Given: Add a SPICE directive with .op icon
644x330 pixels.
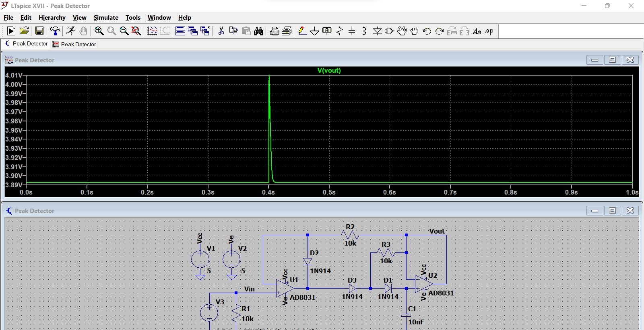Looking at the screenshot, I should point(489,31).
